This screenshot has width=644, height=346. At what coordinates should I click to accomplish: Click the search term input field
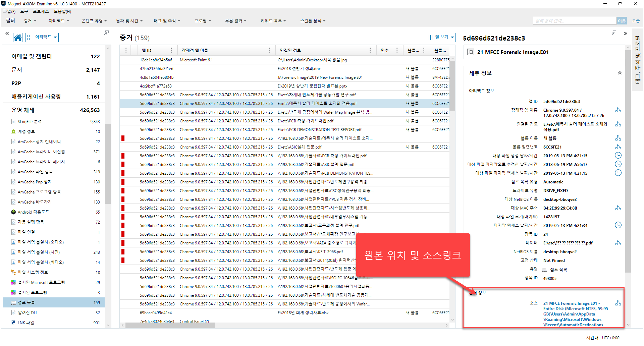pyautogui.click(x=574, y=21)
